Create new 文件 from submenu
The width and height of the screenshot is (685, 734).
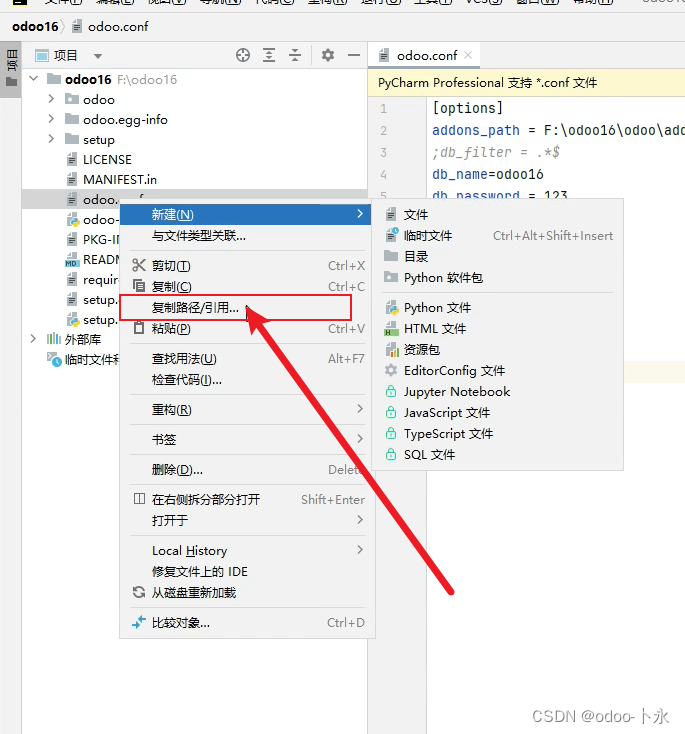click(498, 214)
